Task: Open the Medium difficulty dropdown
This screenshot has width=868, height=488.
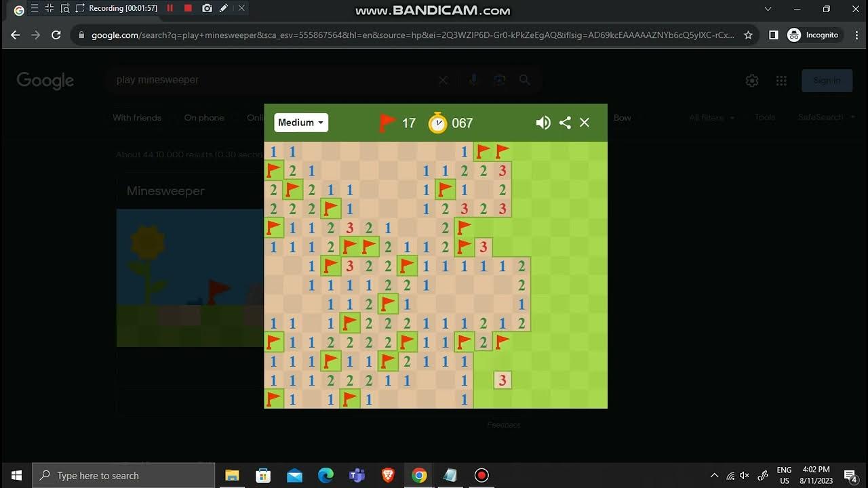Action: point(301,123)
